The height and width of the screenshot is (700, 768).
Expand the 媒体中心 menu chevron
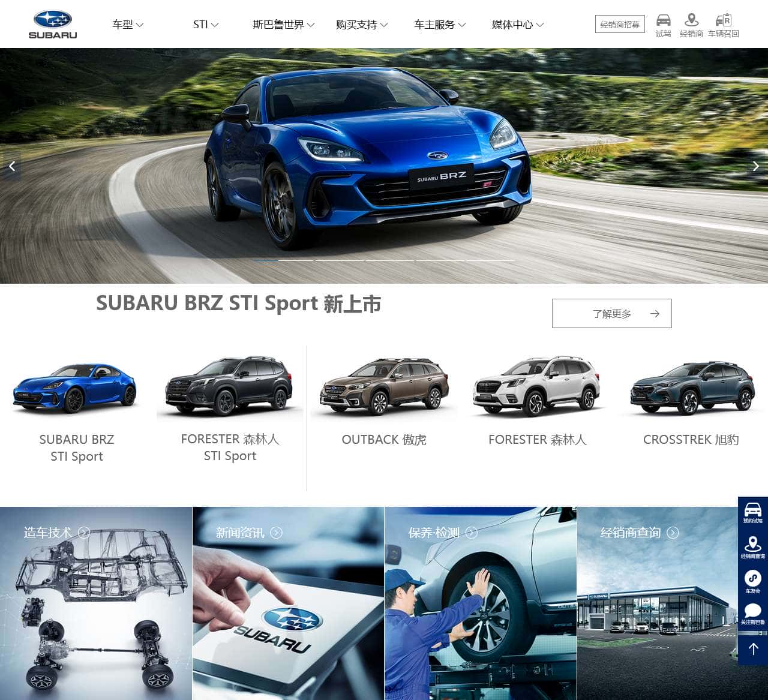(x=540, y=25)
